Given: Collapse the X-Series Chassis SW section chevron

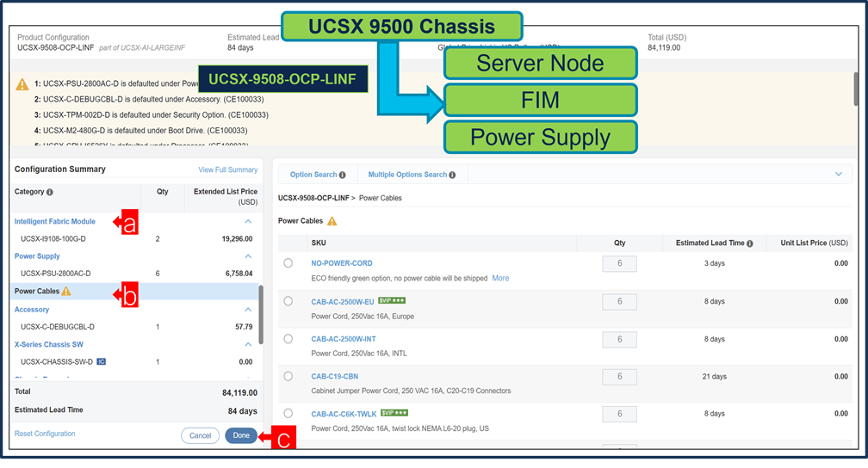Looking at the screenshot, I should point(248,344).
